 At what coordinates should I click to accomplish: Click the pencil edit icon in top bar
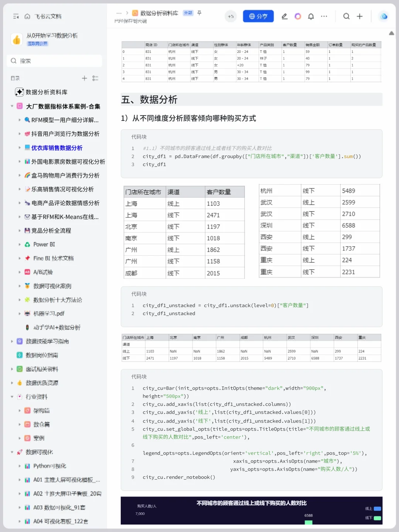(284, 16)
